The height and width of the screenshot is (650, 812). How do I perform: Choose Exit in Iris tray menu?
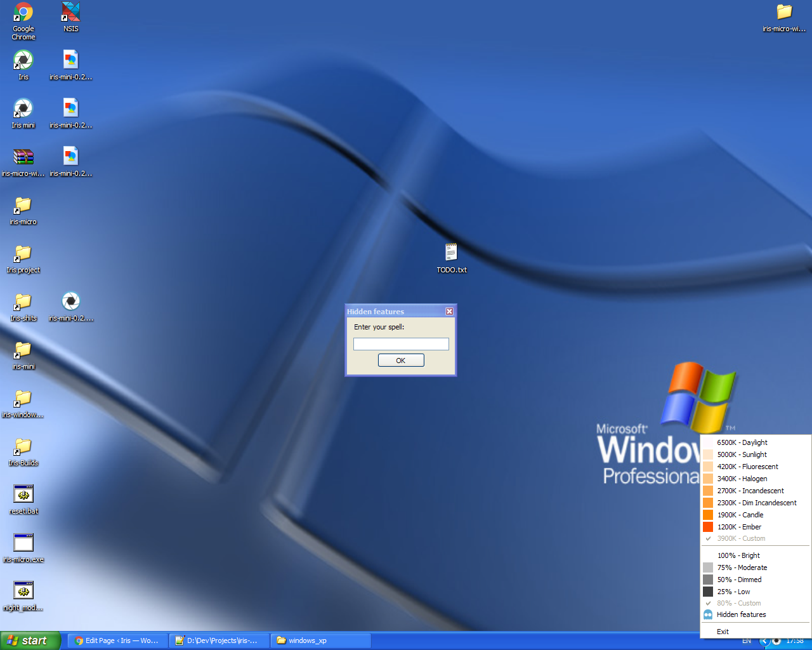click(755, 632)
